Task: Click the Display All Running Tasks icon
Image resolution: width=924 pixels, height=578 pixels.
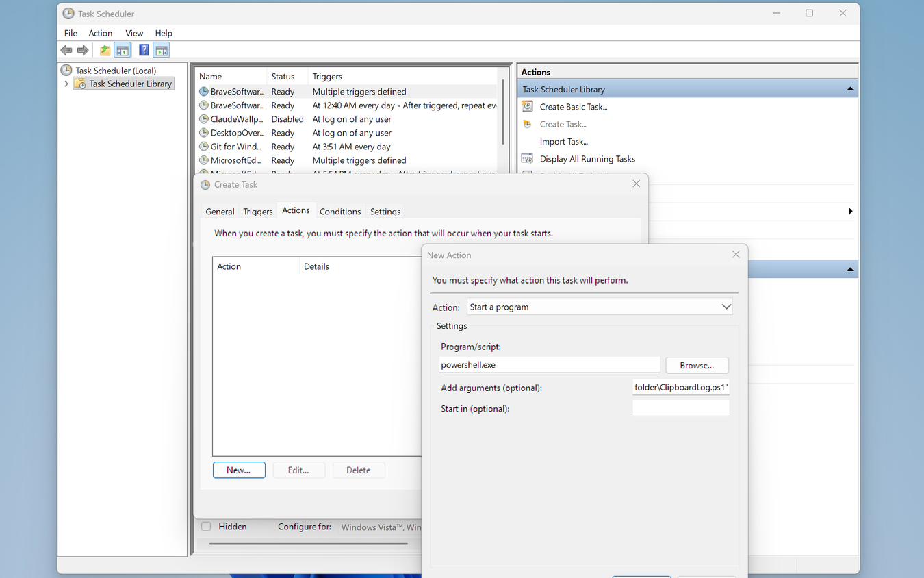Action: pos(527,158)
